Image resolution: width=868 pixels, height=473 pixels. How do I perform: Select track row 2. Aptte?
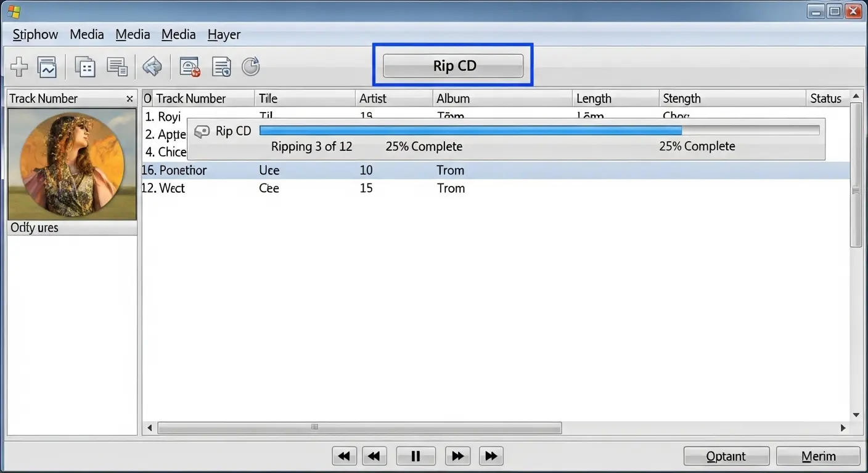coord(166,134)
